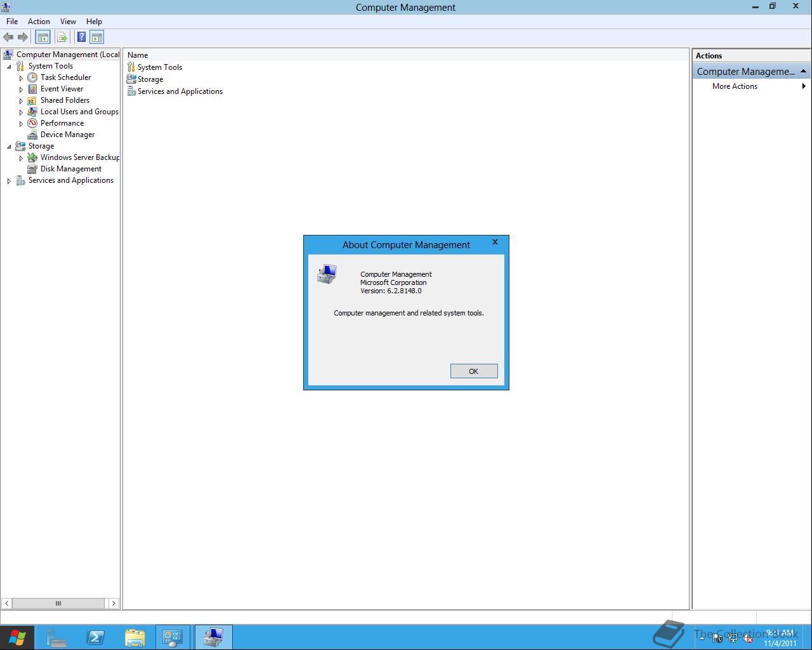Expand the Shared Folders node
This screenshot has height=650, width=812.
tap(21, 101)
